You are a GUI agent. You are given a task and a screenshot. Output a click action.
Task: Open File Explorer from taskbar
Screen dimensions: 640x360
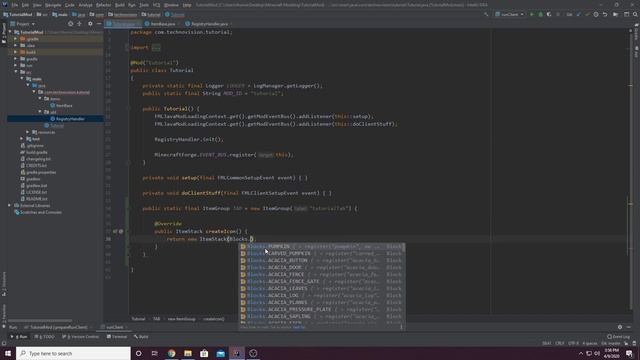click(x=188, y=353)
